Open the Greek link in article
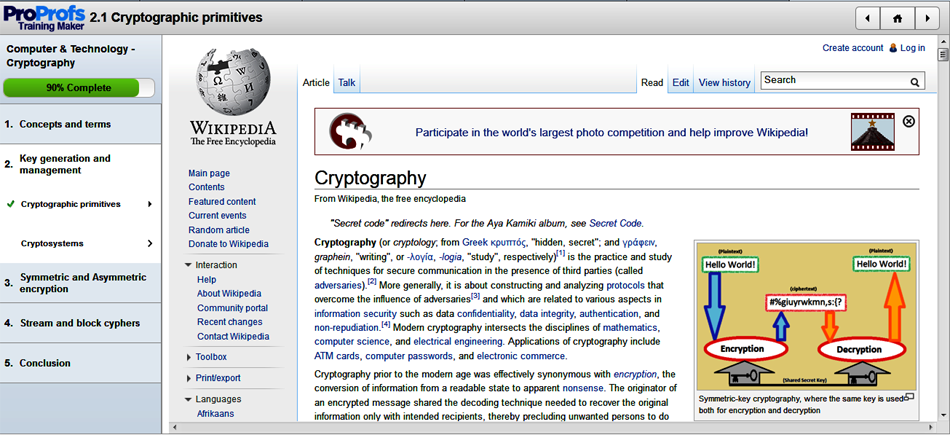 tap(476, 242)
